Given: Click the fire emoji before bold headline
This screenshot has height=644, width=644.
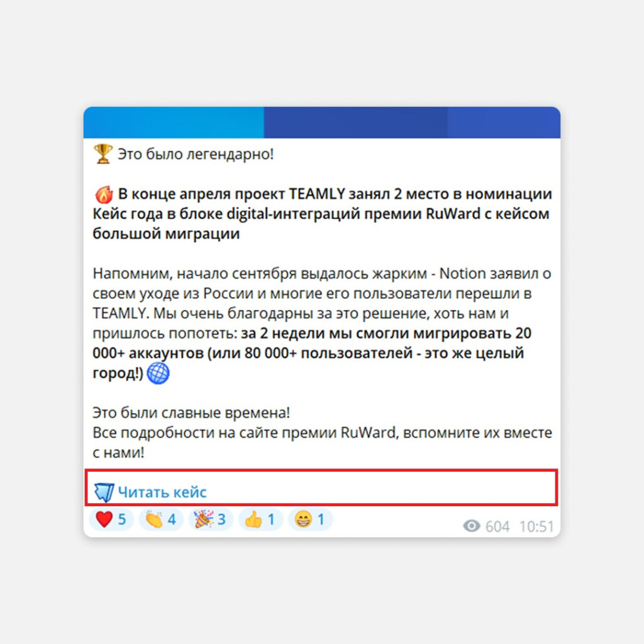Looking at the screenshot, I should point(104,194).
